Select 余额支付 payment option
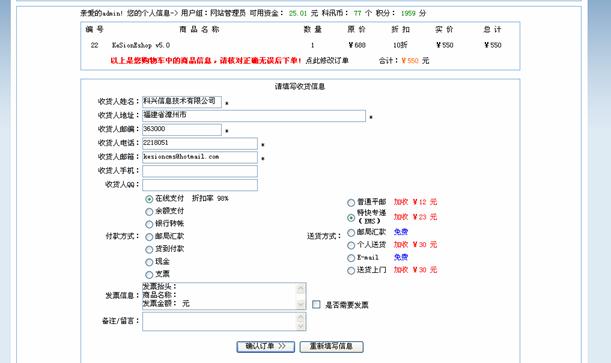This screenshot has width=611, height=363. click(149, 212)
